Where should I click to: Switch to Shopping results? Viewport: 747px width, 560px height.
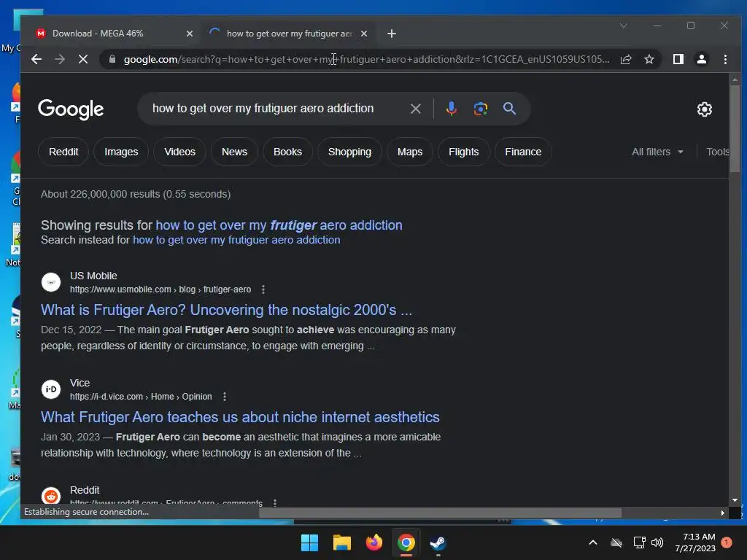click(x=349, y=152)
